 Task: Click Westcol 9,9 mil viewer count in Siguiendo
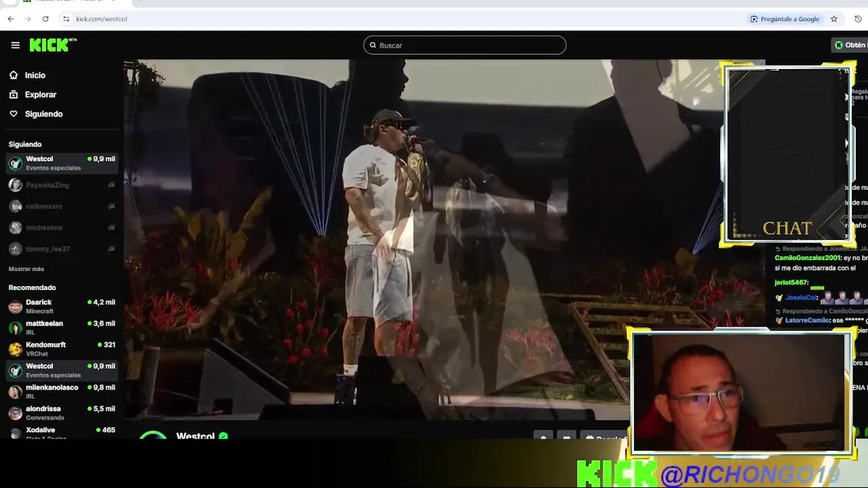101,159
